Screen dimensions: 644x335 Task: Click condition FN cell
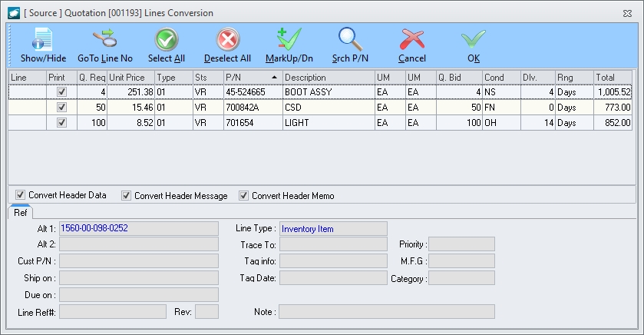pos(501,108)
